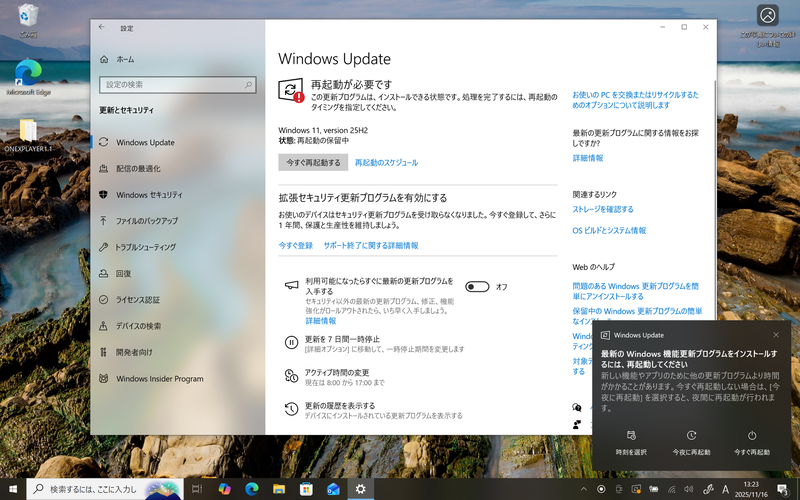Open the taskbar clock and date

[752, 489]
